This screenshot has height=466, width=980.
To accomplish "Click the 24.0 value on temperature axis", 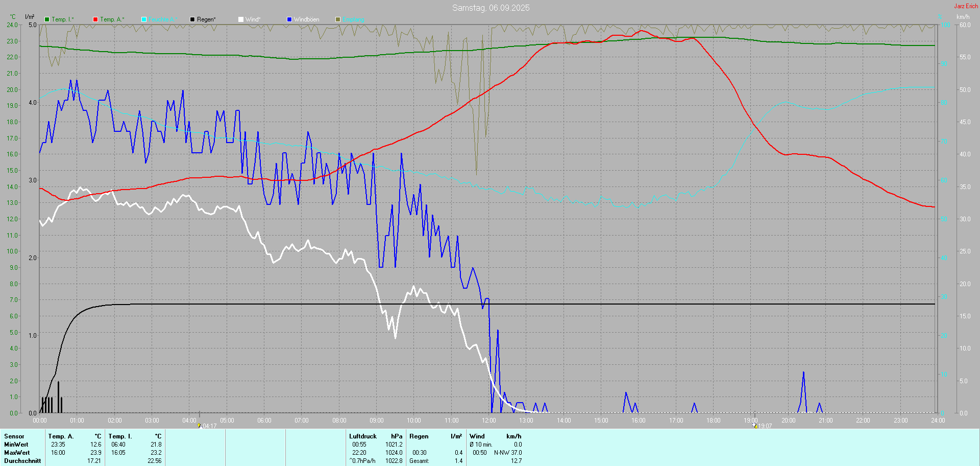I will (x=12, y=25).
